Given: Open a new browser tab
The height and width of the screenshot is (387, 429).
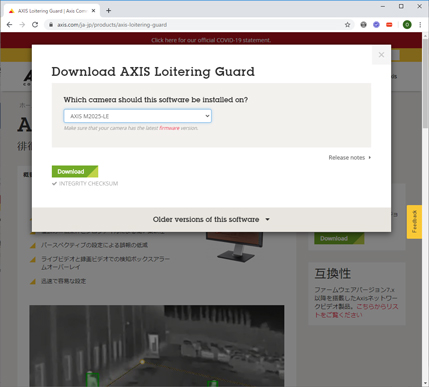Looking at the screenshot, I should (108, 11).
